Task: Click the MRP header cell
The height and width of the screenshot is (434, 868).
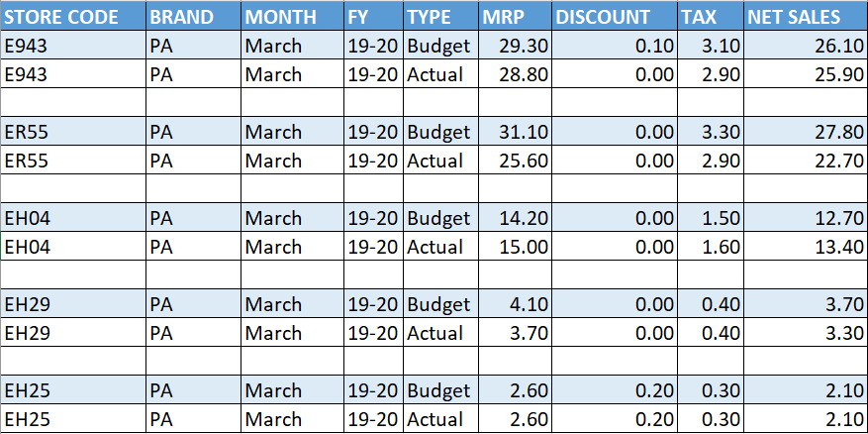Action: coord(516,16)
